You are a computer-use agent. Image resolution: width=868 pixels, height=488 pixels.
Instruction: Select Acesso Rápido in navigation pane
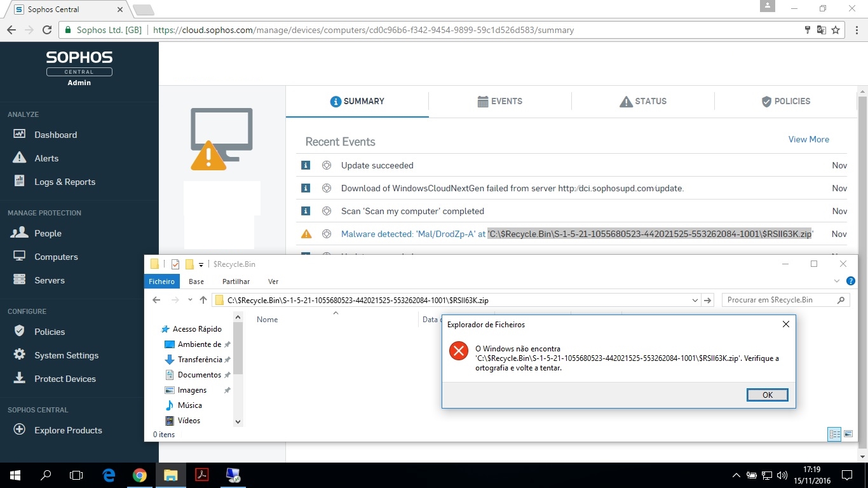click(x=191, y=329)
